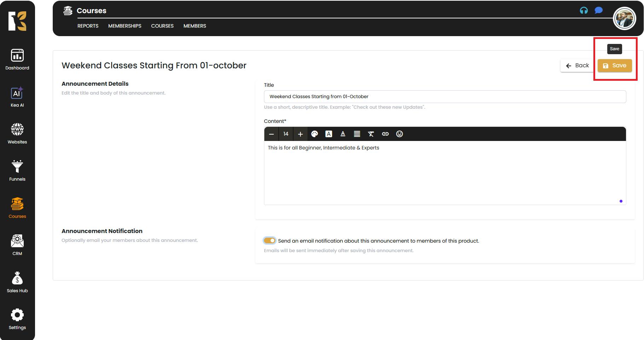644x340 pixels.
Task: Open the chat bubble icon
Action: coord(598,10)
